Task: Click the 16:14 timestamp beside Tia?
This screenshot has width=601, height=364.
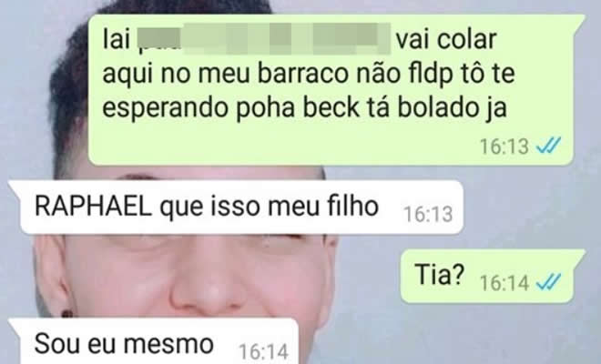Action: pos(504,283)
